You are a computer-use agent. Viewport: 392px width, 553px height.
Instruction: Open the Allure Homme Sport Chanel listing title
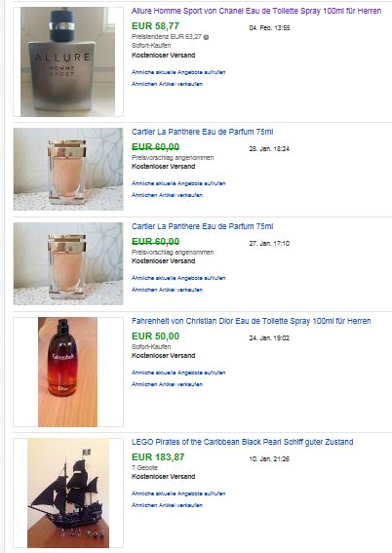(256, 11)
